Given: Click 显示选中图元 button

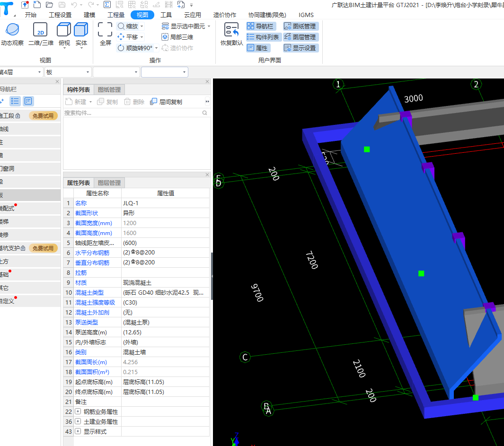Looking at the screenshot, I should (184, 26).
